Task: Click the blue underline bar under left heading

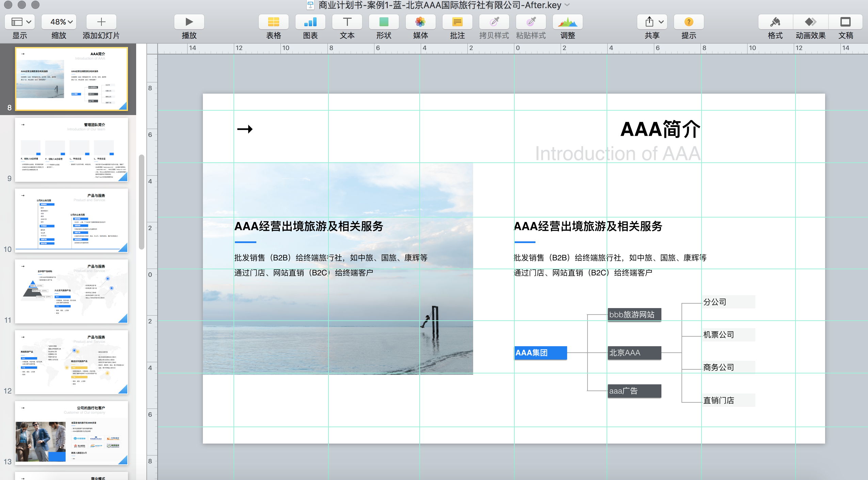Action: coord(245,242)
